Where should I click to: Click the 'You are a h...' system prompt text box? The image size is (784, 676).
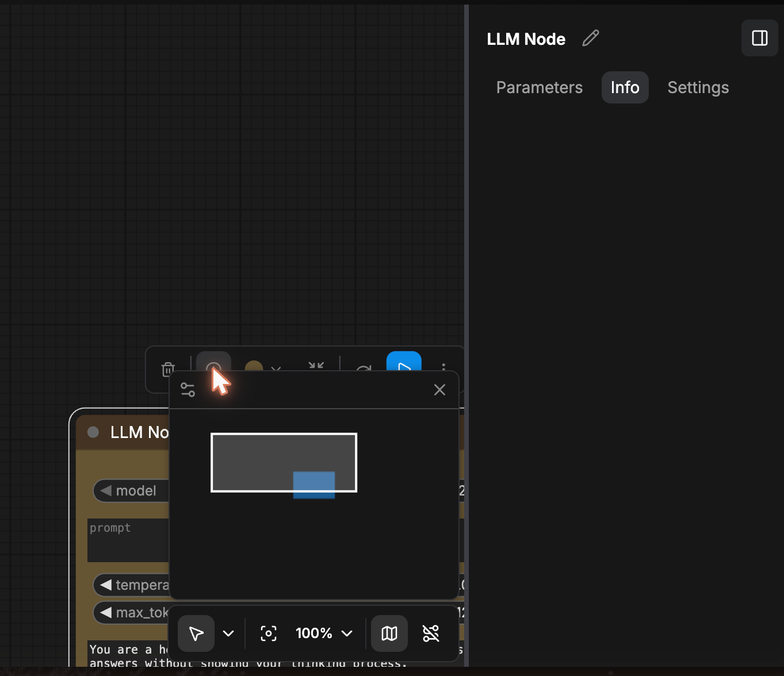128,654
